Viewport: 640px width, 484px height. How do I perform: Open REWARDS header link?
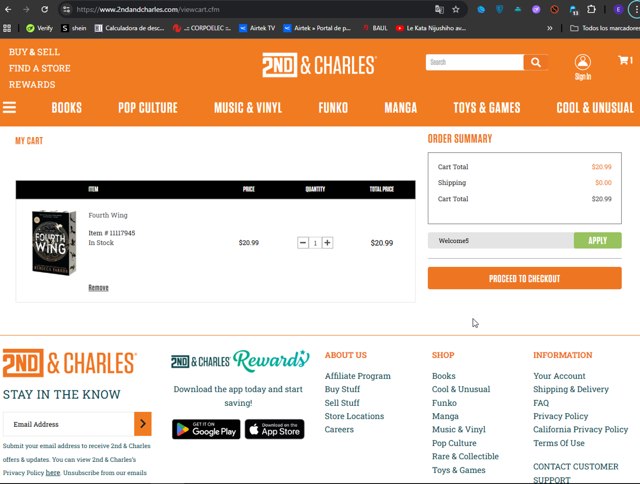pyautogui.click(x=32, y=84)
